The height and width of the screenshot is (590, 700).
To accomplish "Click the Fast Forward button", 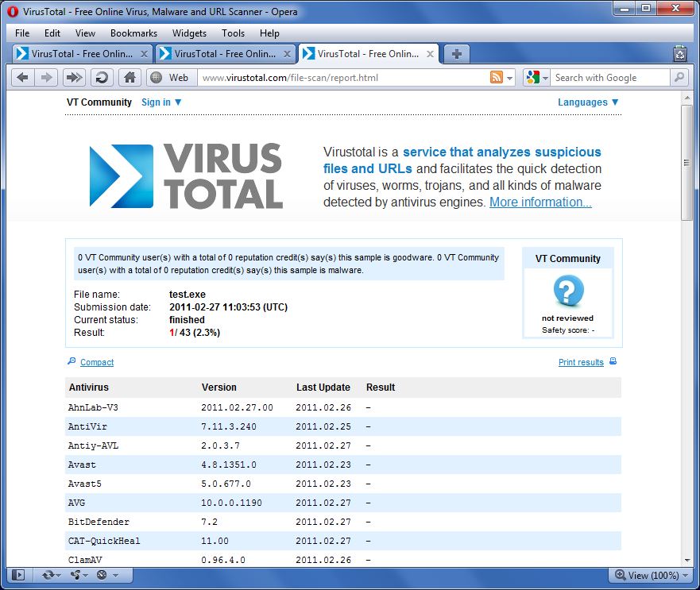I will point(74,78).
